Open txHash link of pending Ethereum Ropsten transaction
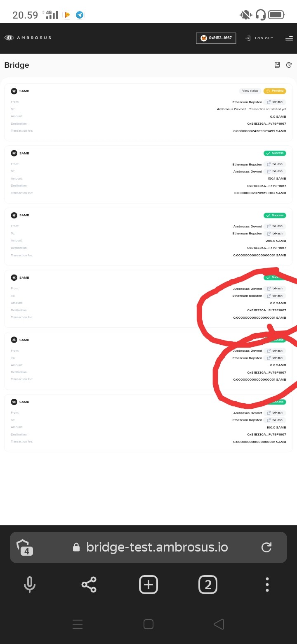 [x=275, y=102]
